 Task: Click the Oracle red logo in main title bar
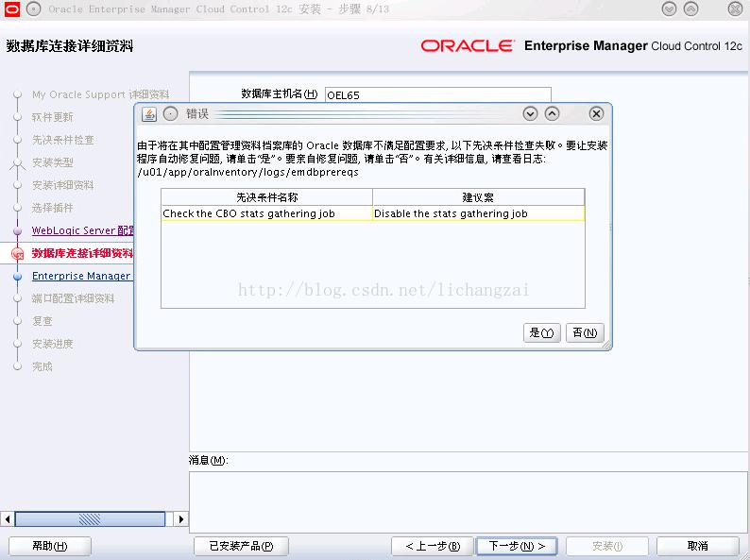tap(11, 9)
